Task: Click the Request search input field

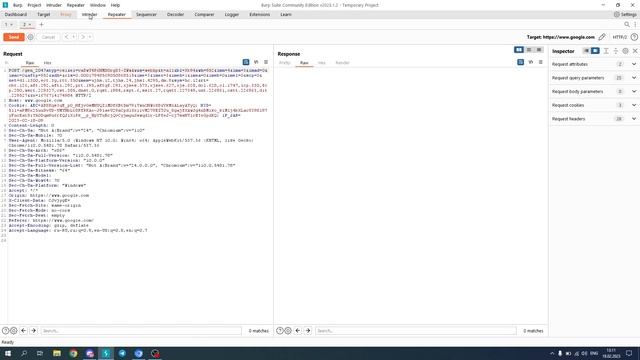Action: [x=141, y=331]
